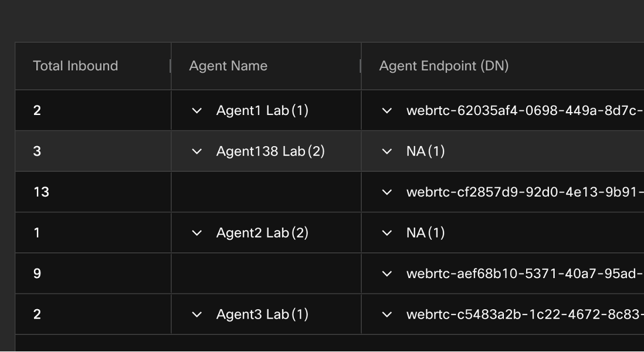This screenshot has height=352, width=644.
Task: Sort by Agent Name column header
Action: point(228,66)
